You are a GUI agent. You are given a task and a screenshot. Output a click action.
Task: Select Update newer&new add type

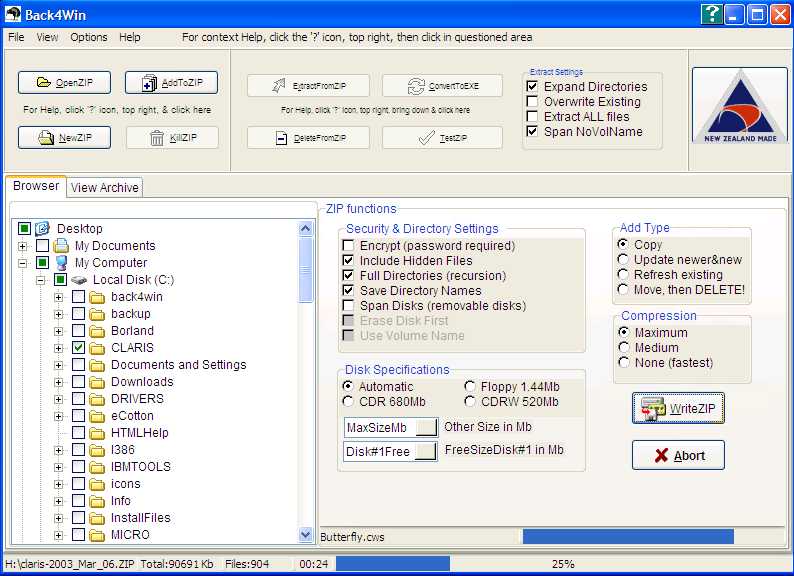[623, 259]
